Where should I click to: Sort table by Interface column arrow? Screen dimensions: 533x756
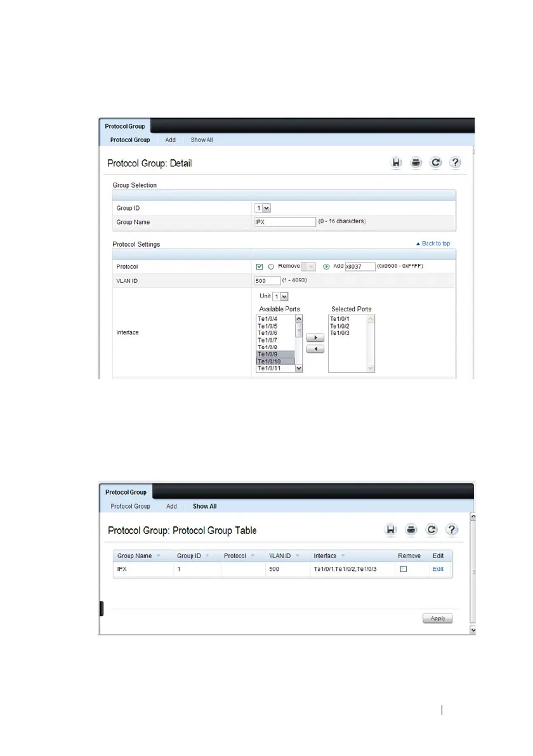coord(343,556)
